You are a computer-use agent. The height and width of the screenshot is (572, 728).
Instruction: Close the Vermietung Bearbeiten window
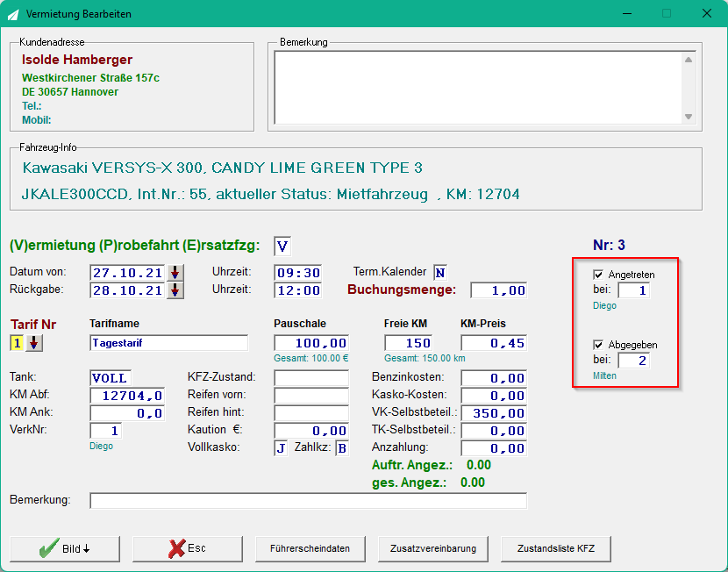[x=707, y=13]
